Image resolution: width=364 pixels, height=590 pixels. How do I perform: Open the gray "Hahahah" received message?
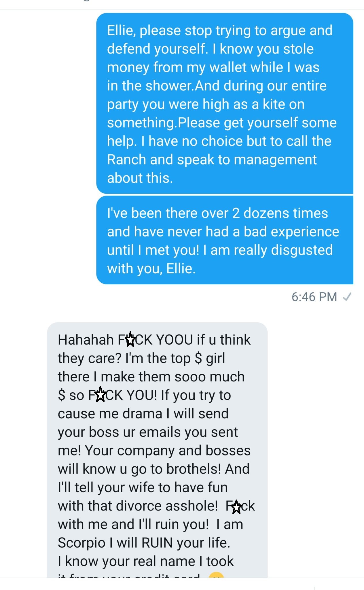click(x=157, y=450)
